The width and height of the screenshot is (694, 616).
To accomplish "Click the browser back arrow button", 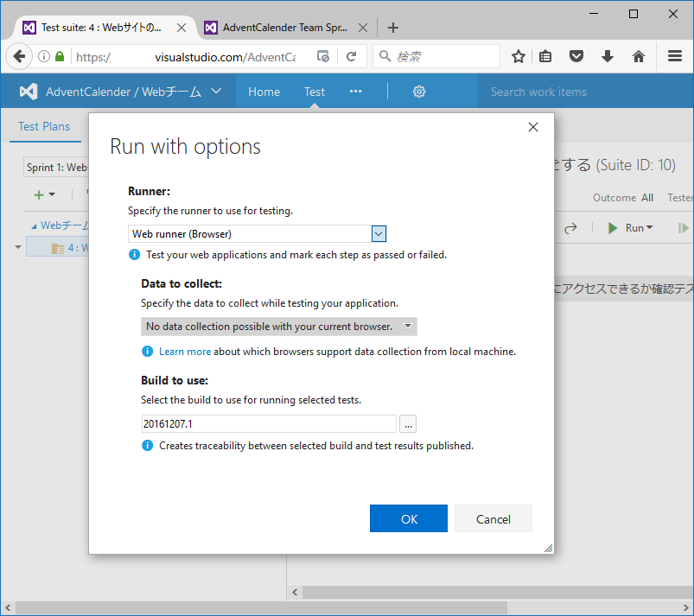I will pos(19,56).
